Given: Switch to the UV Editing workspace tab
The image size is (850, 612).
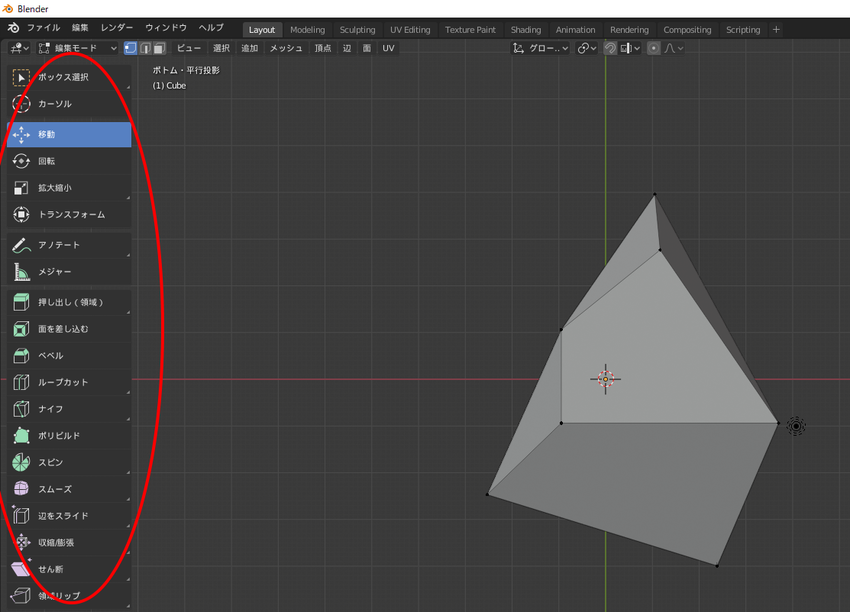Looking at the screenshot, I should pyautogui.click(x=410, y=30).
